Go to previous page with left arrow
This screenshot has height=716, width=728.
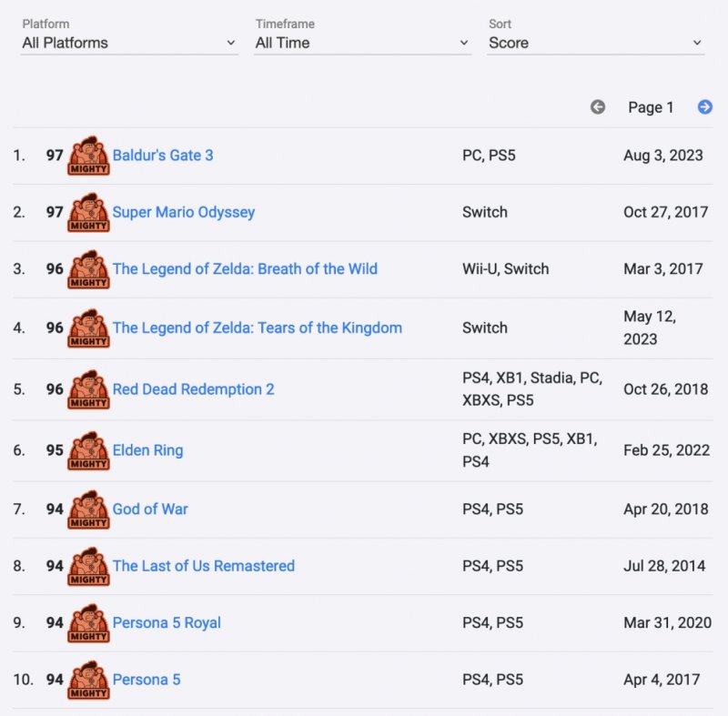pos(598,107)
